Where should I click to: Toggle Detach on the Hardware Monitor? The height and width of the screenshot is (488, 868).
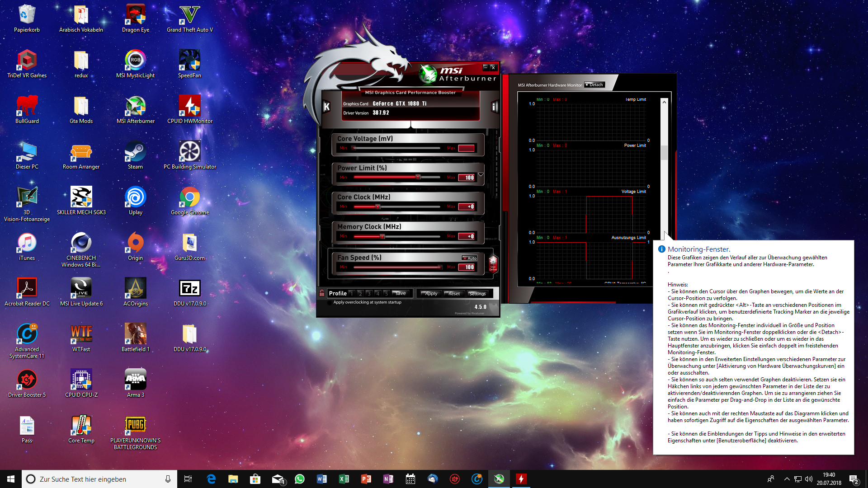[594, 85]
